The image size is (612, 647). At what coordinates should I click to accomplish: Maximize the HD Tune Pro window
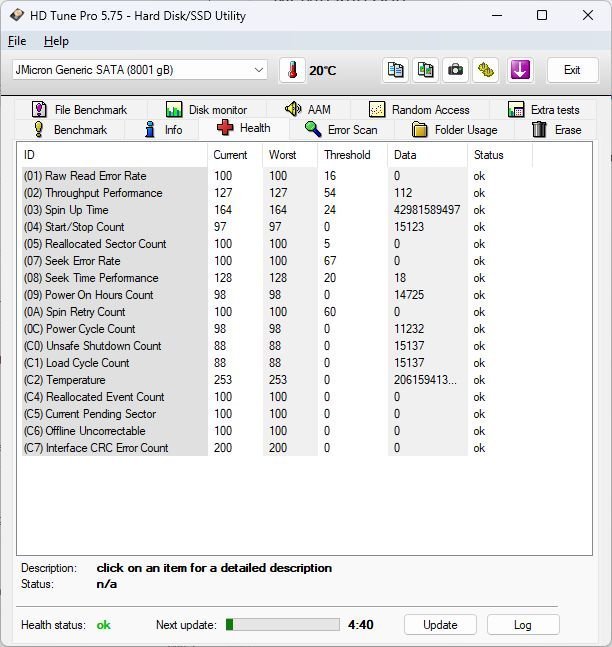point(542,15)
